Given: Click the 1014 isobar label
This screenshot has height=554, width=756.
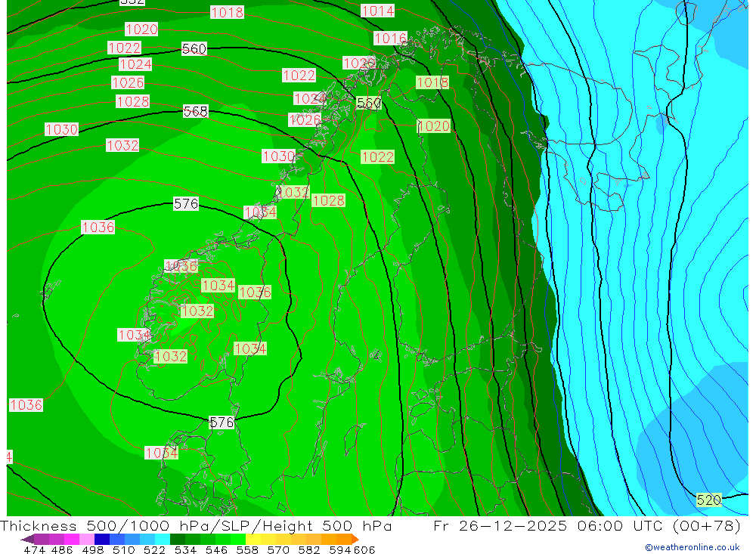Looking at the screenshot, I should pyautogui.click(x=377, y=11).
